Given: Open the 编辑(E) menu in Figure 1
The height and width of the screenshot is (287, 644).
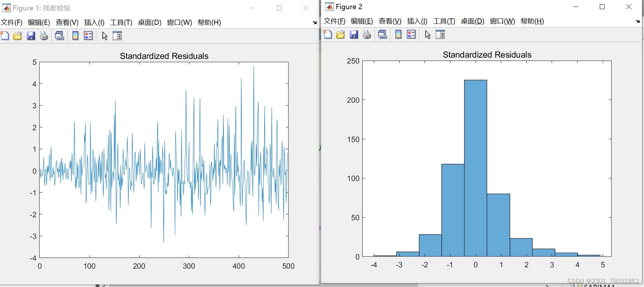Looking at the screenshot, I should tap(39, 22).
